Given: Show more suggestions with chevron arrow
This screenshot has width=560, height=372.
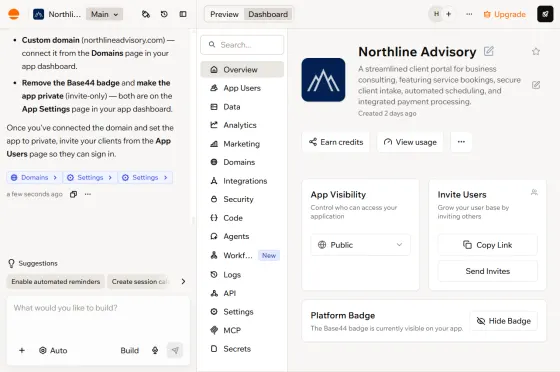Looking at the screenshot, I should coord(183,282).
